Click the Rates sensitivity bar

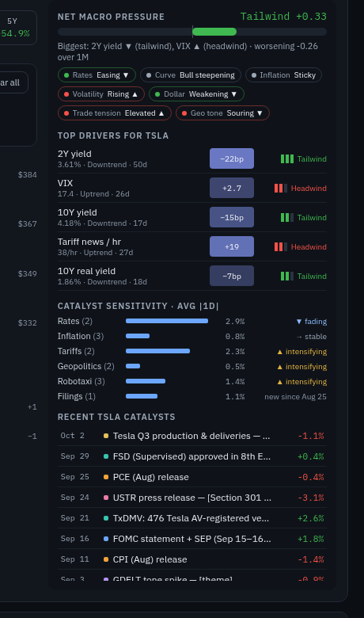tap(167, 321)
